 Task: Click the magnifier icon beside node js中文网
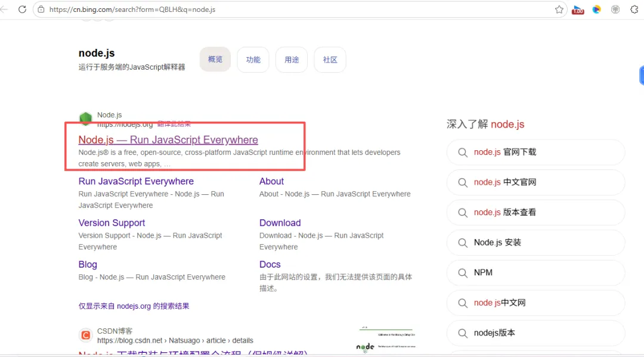pos(463,303)
